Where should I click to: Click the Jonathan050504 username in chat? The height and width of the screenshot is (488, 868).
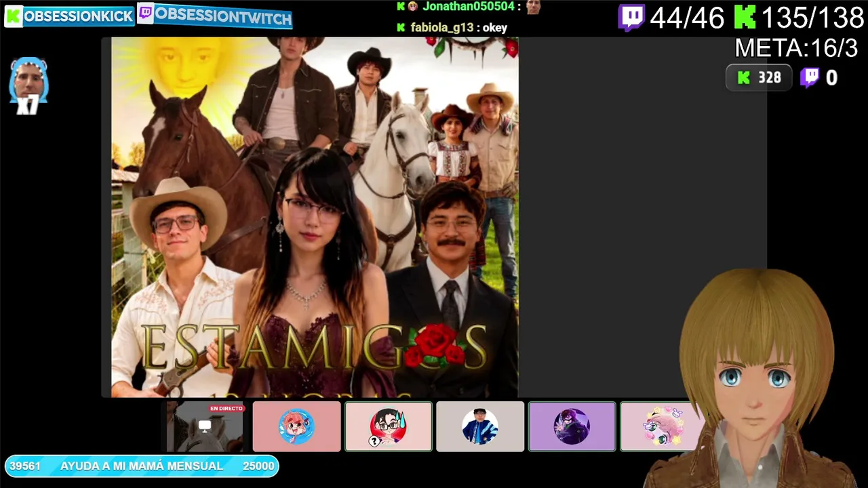[468, 7]
